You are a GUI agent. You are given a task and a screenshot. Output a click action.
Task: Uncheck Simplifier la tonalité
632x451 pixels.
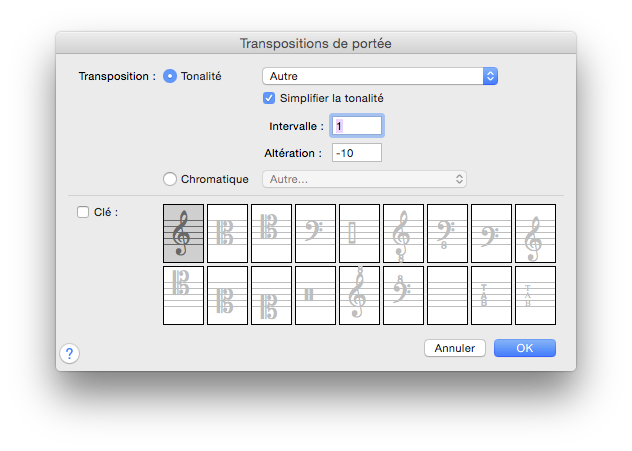tap(269, 98)
